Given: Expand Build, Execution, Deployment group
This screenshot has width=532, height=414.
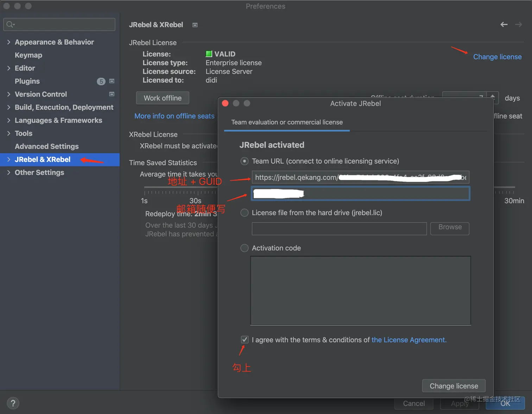Looking at the screenshot, I should (x=9, y=107).
